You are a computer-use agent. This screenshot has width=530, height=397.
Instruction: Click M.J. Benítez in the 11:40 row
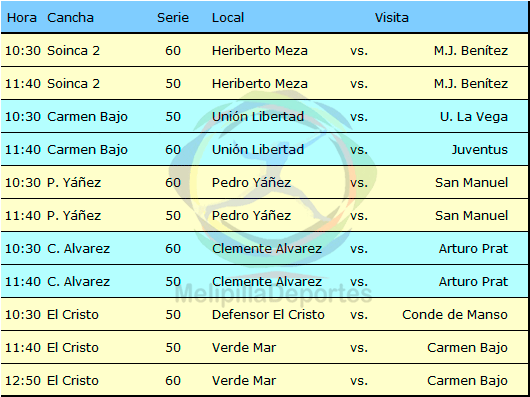(x=471, y=84)
